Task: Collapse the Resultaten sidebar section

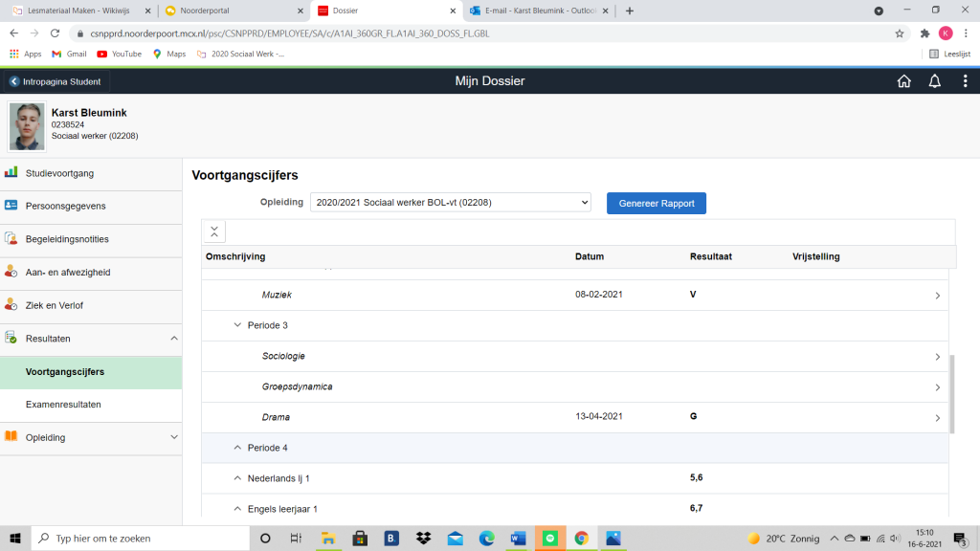Action: 173,339
